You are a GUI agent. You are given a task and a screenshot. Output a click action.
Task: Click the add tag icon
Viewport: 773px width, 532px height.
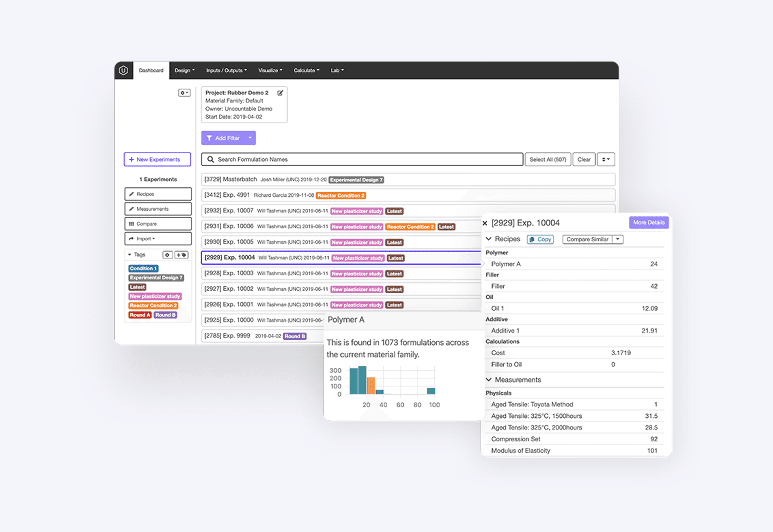181,255
